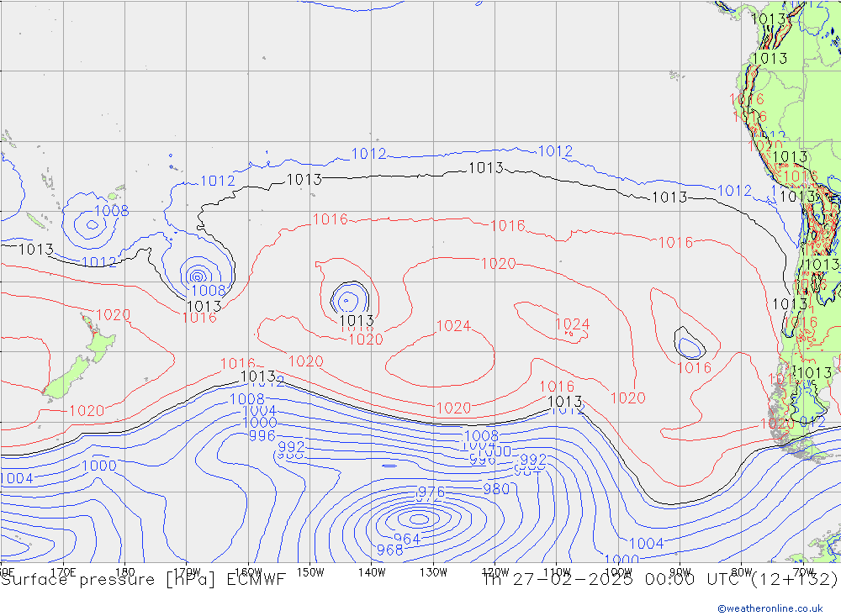Select the "Surface pressure [hPa] ECMWF" title

click(143, 580)
